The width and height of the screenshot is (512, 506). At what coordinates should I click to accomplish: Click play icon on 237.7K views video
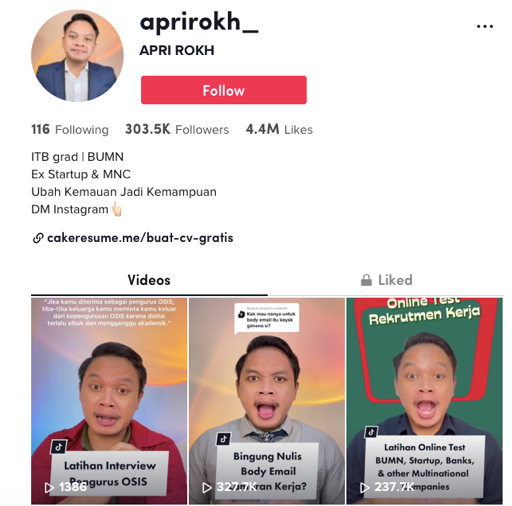tap(365, 487)
